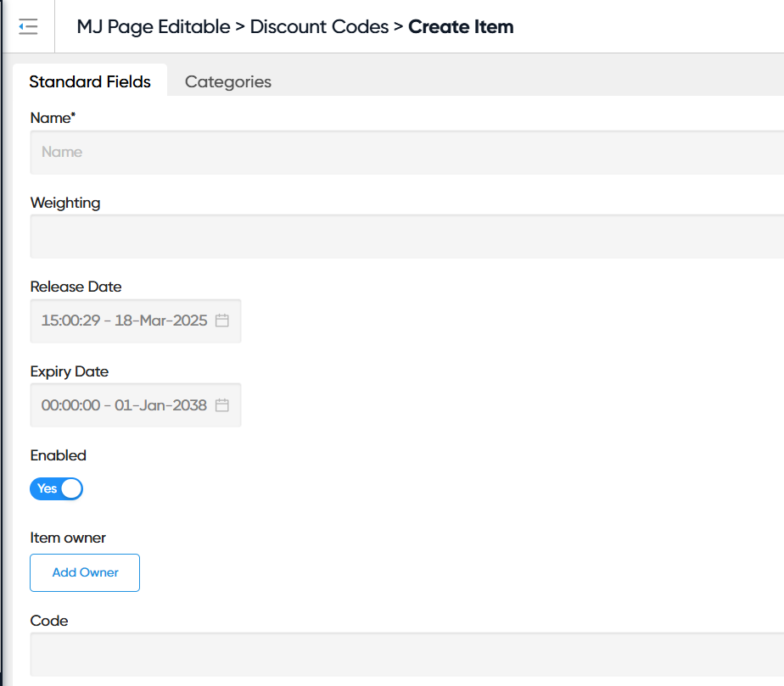Focus the Code input field
The height and width of the screenshot is (686, 784).
coord(407,654)
